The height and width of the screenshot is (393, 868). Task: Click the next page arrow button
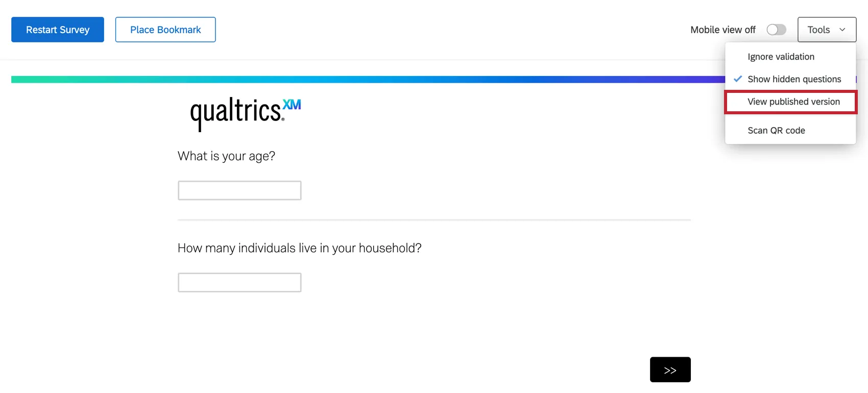(x=670, y=369)
